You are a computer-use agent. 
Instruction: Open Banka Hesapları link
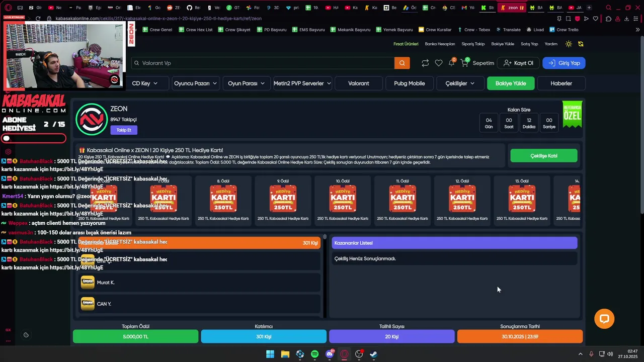pyautogui.click(x=440, y=44)
